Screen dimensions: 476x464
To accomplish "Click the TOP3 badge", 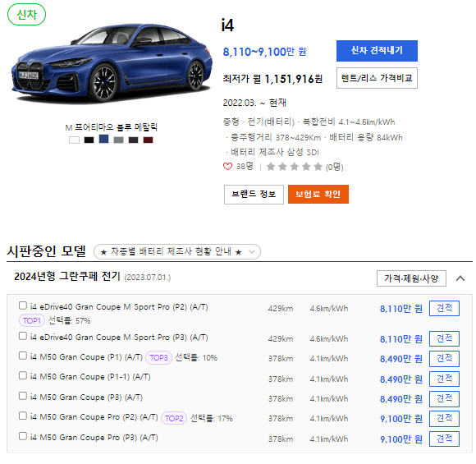I will [158, 357].
